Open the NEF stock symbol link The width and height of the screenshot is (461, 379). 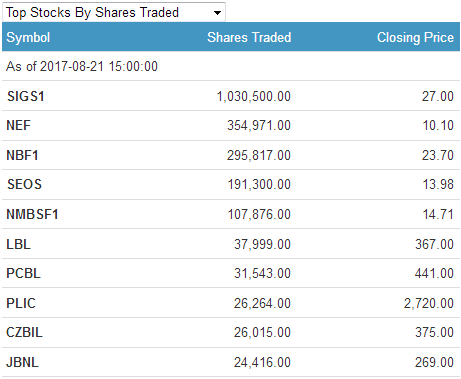click(x=18, y=125)
